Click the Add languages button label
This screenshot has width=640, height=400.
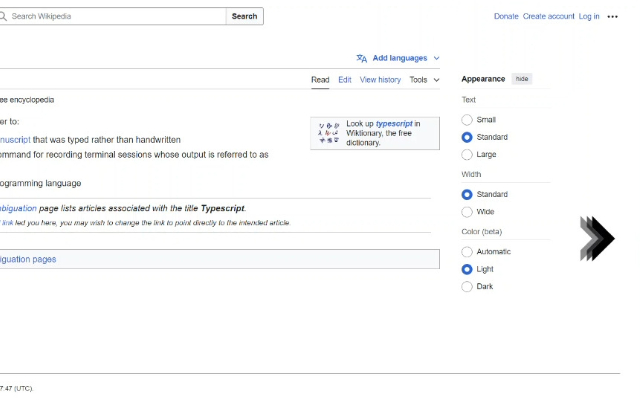[x=400, y=58]
